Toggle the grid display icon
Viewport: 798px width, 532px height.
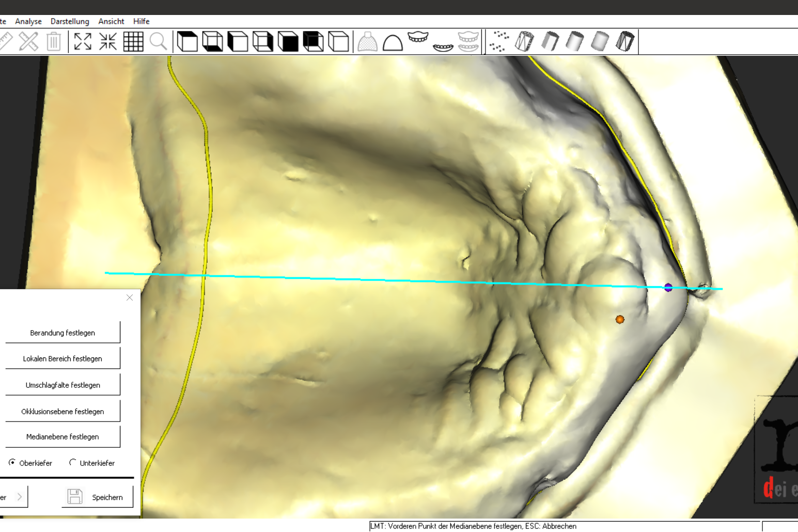pos(133,41)
